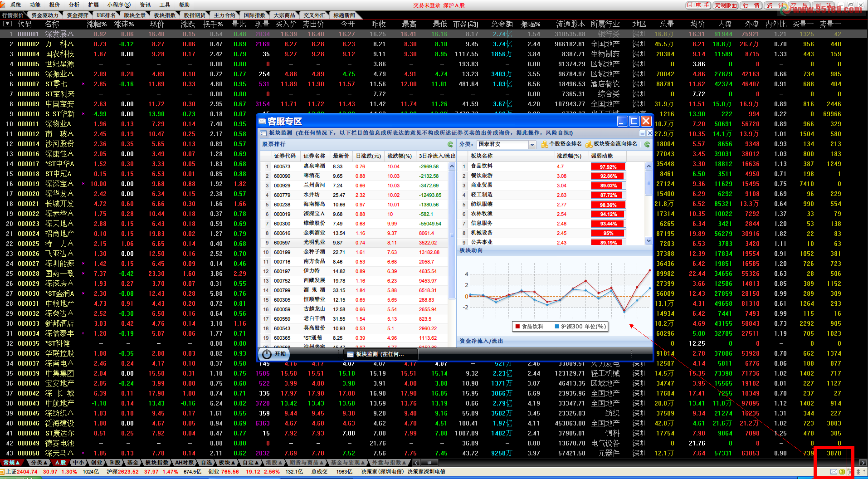This screenshot has height=479, width=868.
Task: Expand the 期货与商品 bottom tab menu
Action: point(307,463)
